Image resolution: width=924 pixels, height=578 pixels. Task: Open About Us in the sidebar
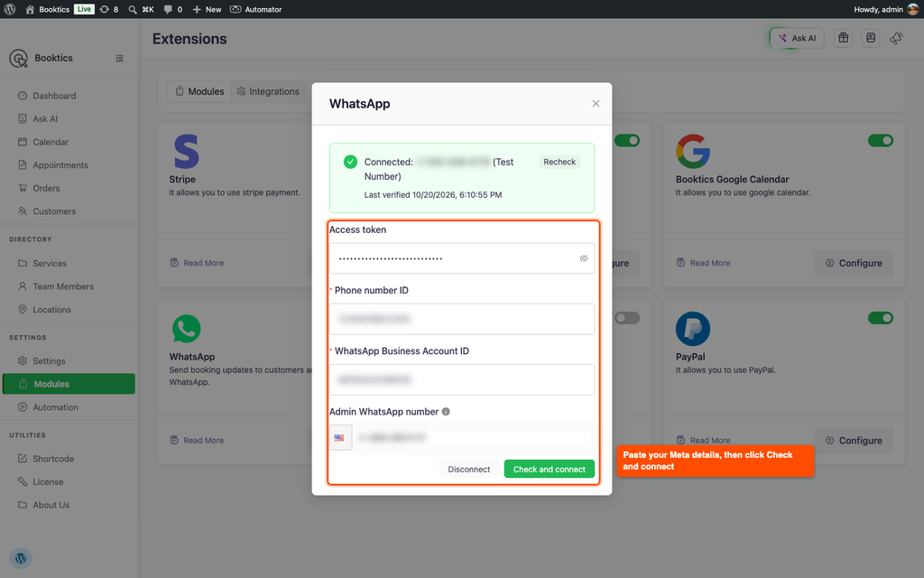pyautogui.click(x=51, y=505)
